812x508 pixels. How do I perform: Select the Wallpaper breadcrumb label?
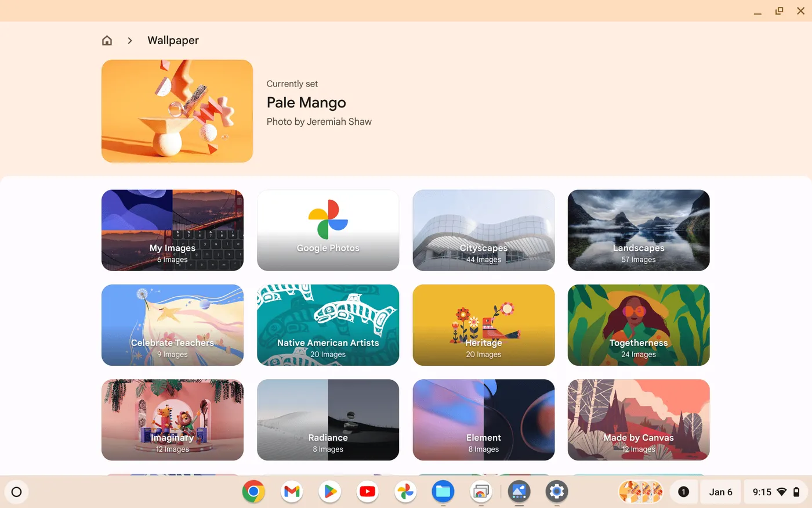click(173, 40)
